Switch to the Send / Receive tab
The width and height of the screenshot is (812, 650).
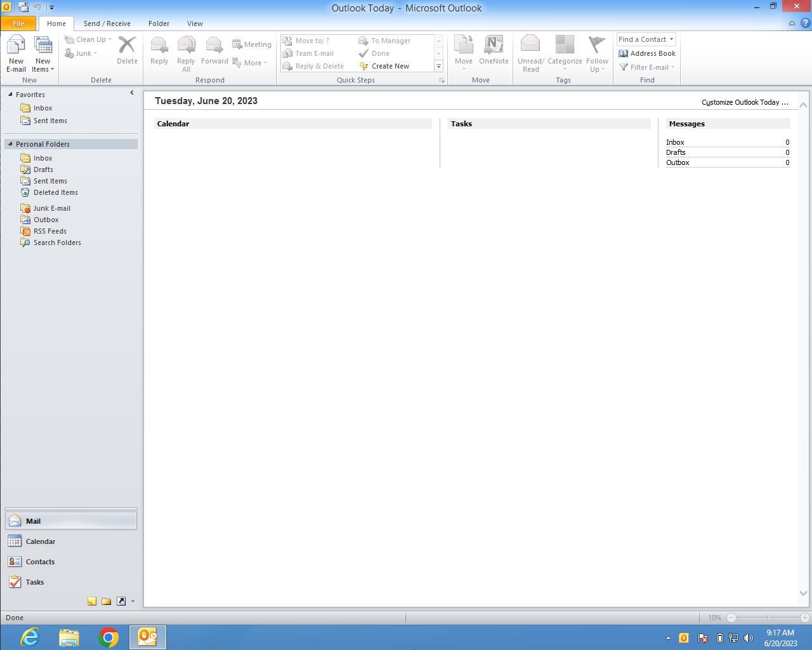(x=107, y=23)
